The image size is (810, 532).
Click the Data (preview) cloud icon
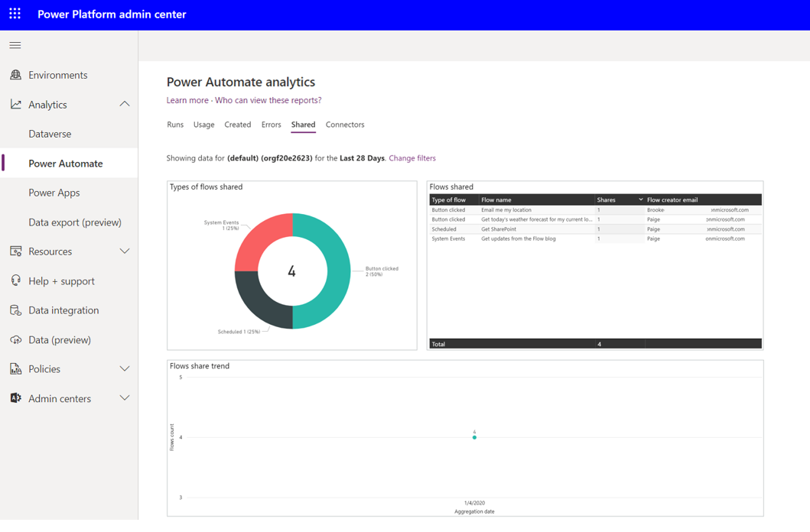[15, 339]
